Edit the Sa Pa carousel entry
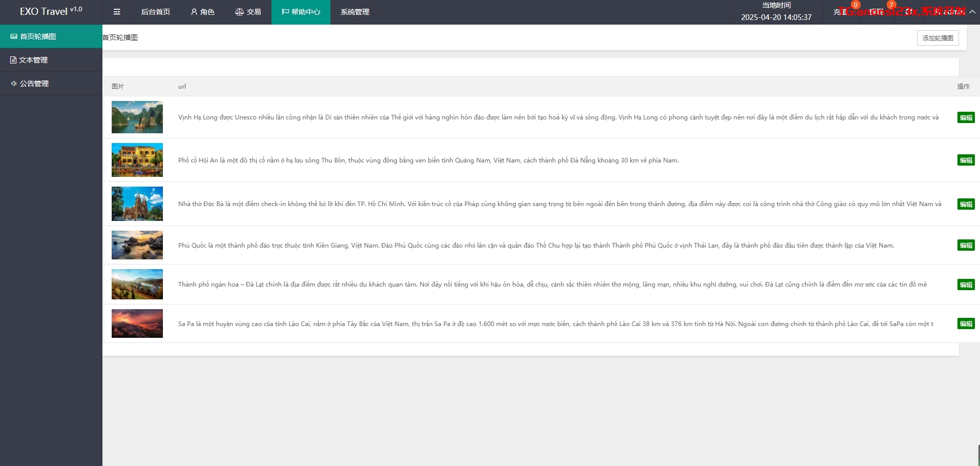 [966, 323]
